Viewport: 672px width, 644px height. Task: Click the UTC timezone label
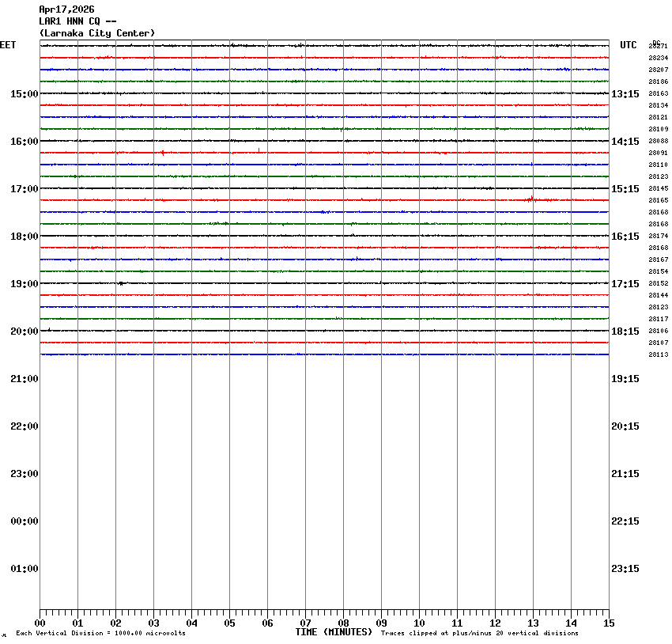[628, 45]
